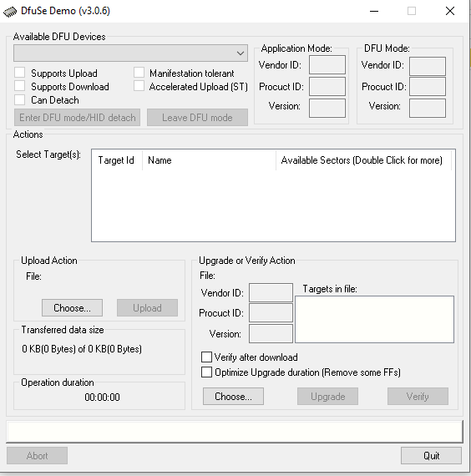471x476 pixels.
Task: Enable Optimize Upgrade duration option
Action: pos(206,372)
